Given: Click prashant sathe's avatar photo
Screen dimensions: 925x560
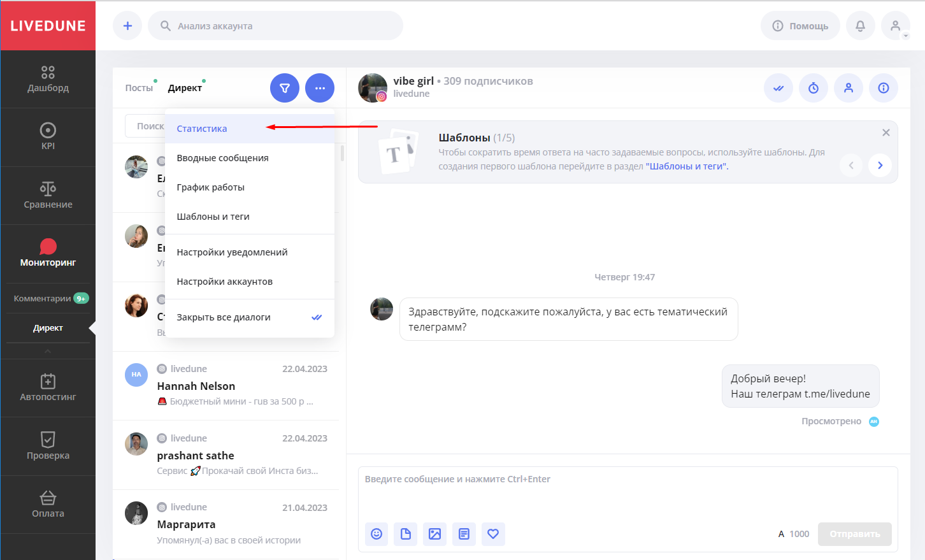Looking at the screenshot, I should [x=136, y=444].
